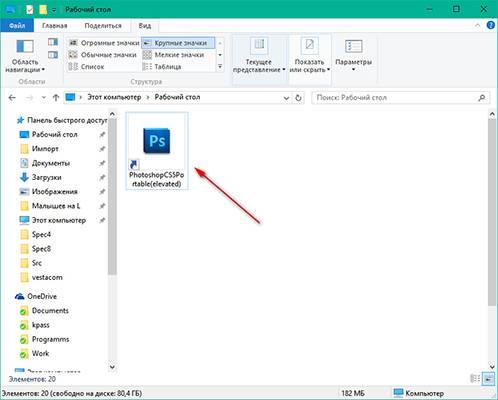Open Рабочий стол in quick access
Viewport: 498px width, 400px height.
pyautogui.click(x=54, y=134)
